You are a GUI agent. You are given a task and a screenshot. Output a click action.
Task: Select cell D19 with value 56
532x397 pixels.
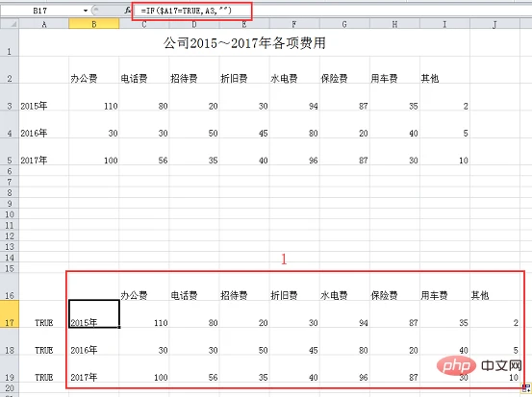(194, 369)
